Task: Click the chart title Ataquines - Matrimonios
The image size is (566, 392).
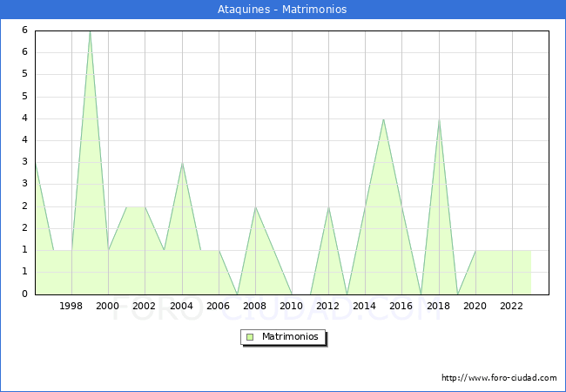Action: coord(282,10)
